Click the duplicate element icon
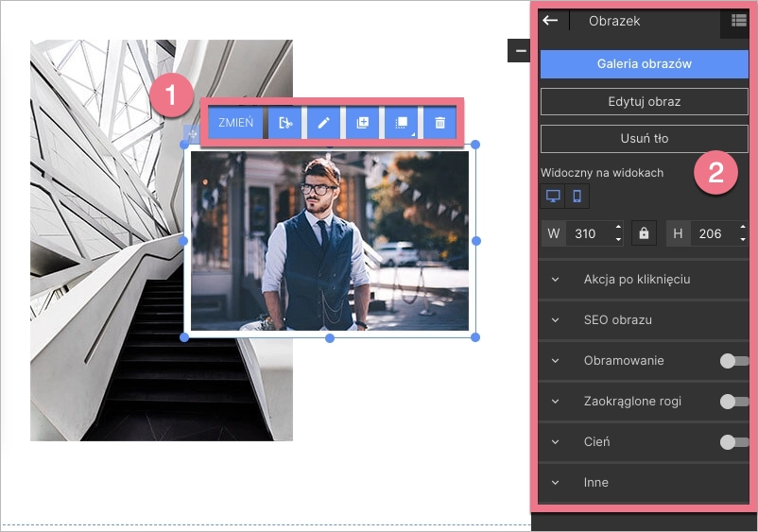 click(x=362, y=123)
